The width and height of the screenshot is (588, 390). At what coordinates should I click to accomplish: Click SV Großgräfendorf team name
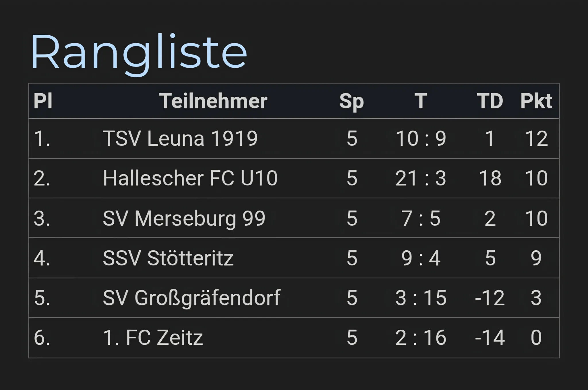click(192, 298)
